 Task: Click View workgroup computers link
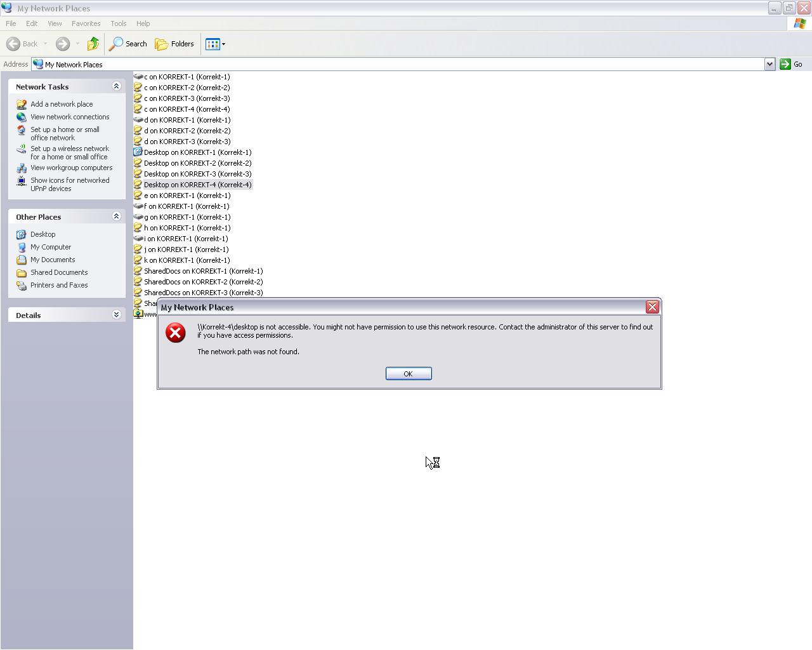click(71, 168)
